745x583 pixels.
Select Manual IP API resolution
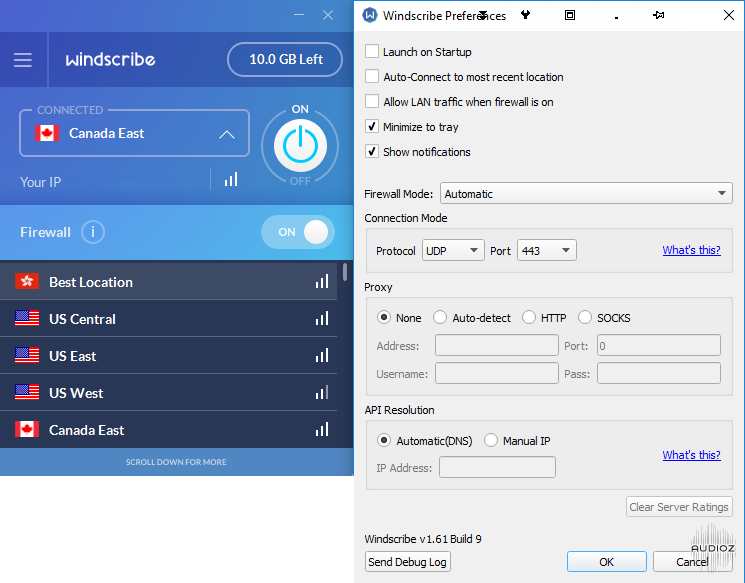[x=491, y=440]
